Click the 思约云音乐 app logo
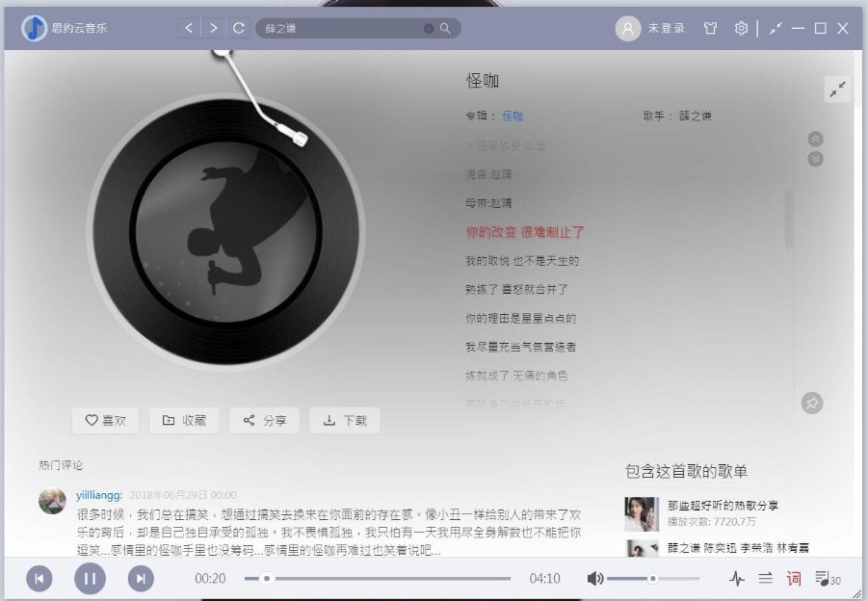 34,28
